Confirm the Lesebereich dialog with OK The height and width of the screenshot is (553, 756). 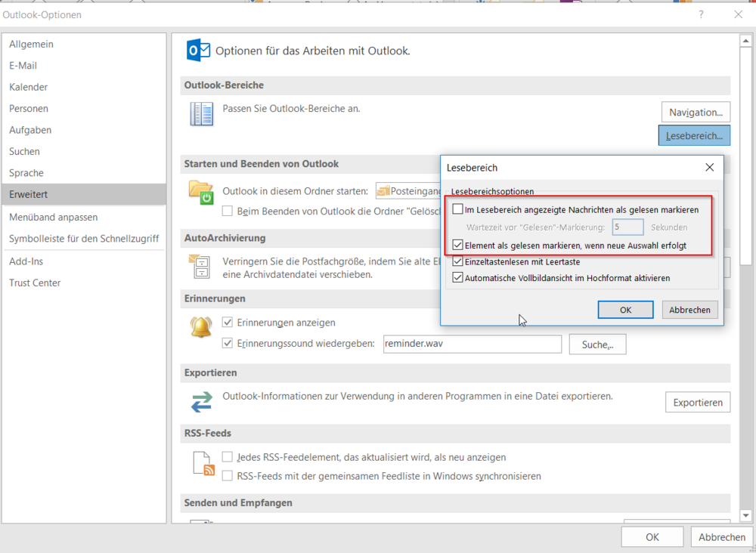coord(625,310)
